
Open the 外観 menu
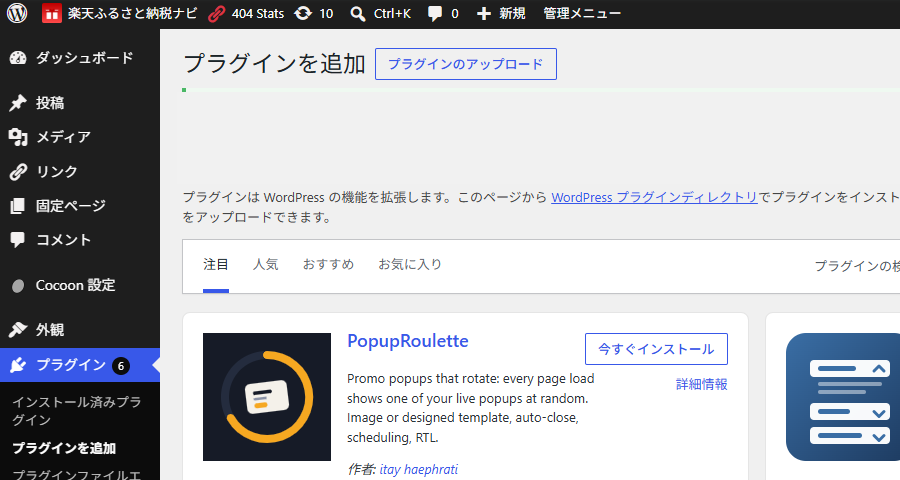tap(50, 330)
